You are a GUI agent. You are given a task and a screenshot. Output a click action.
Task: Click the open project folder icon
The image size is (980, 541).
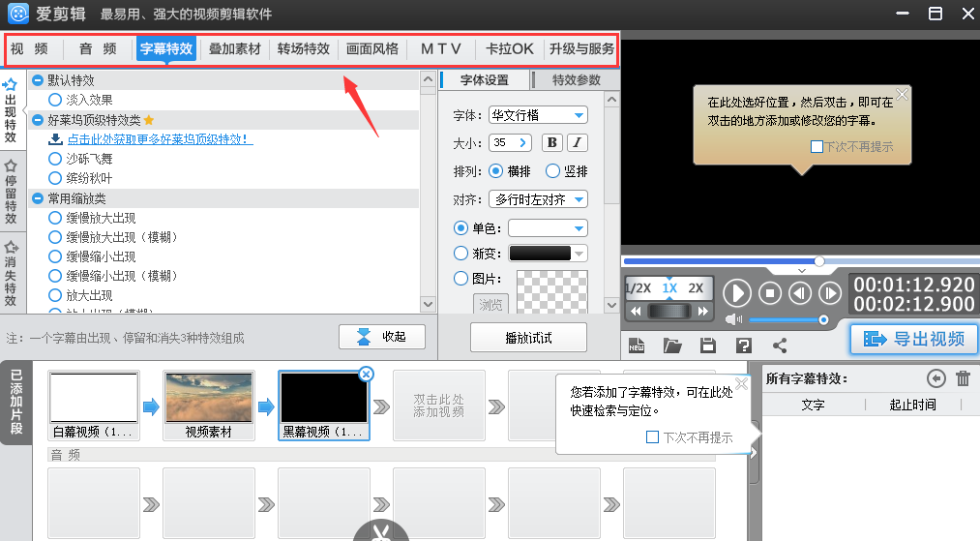(672, 346)
